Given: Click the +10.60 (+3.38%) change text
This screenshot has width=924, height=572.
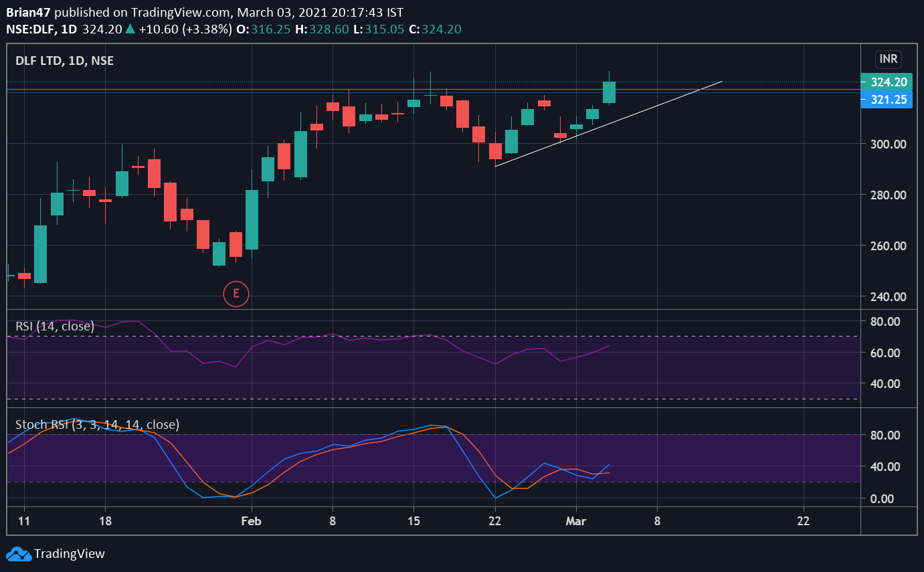Looking at the screenshot, I should tap(185, 29).
